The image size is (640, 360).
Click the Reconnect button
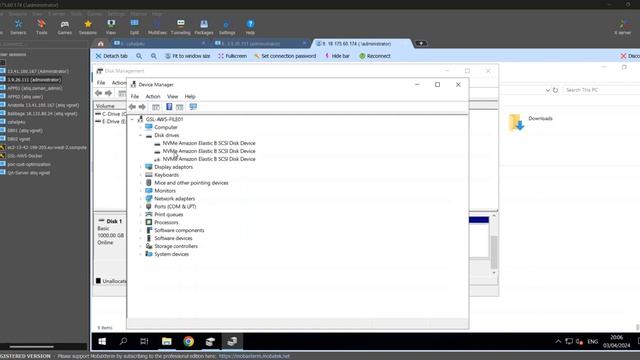375,56
